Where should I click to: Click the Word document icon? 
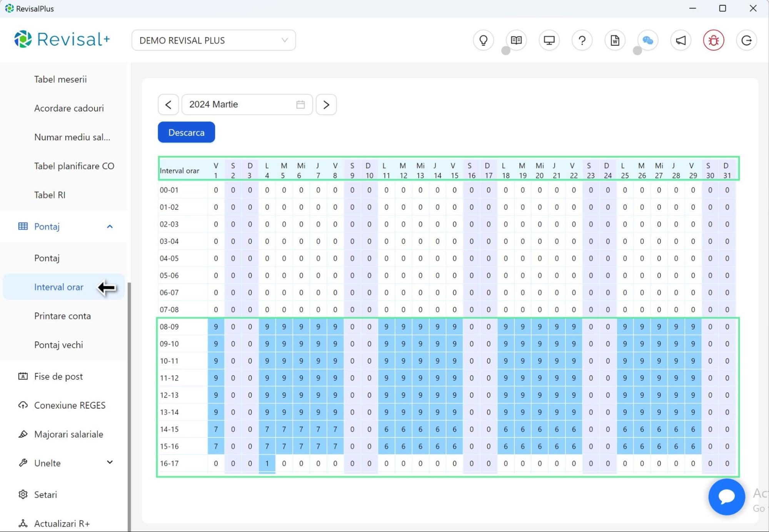(x=615, y=40)
